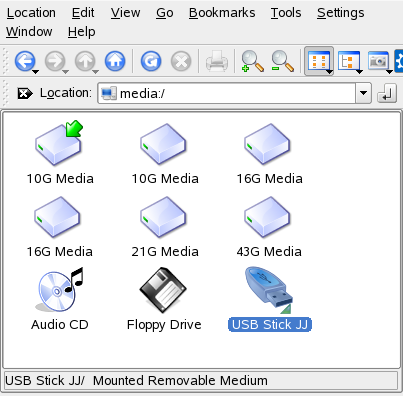This screenshot has height=396, width=403.
Task: Click the grayed Forward arrow button
Action: coord(55,61)
